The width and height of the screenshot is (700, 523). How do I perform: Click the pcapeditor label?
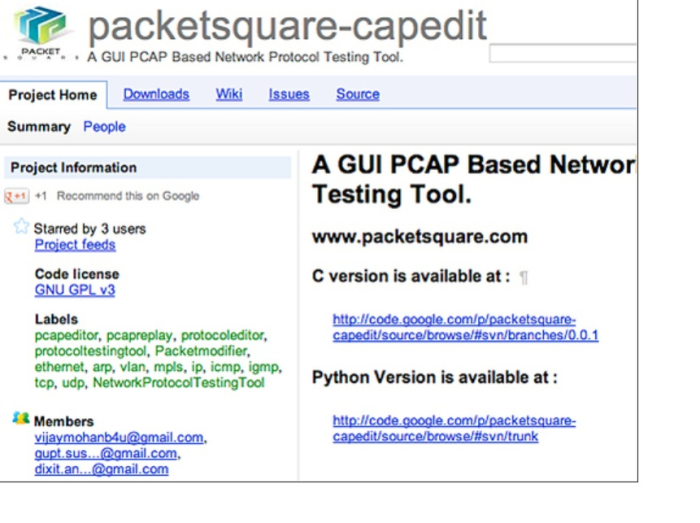point(67,335)
